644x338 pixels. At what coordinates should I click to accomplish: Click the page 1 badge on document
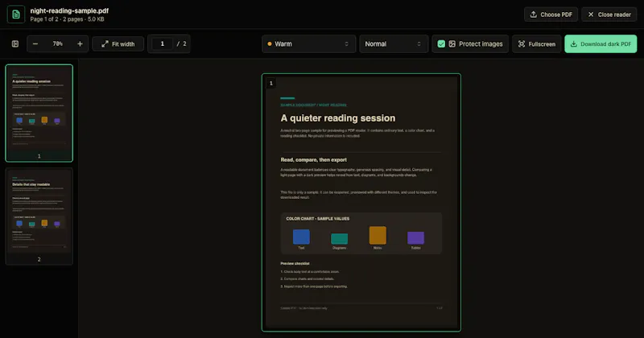271,84
